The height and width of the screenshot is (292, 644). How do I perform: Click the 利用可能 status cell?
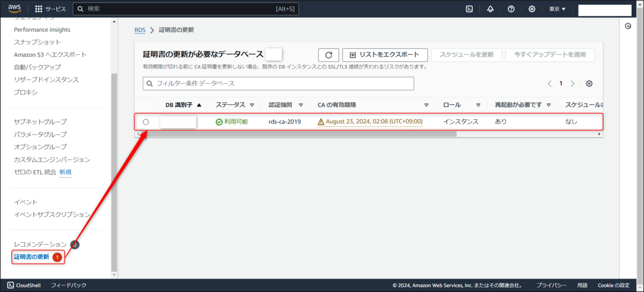[x=232, y=122]
